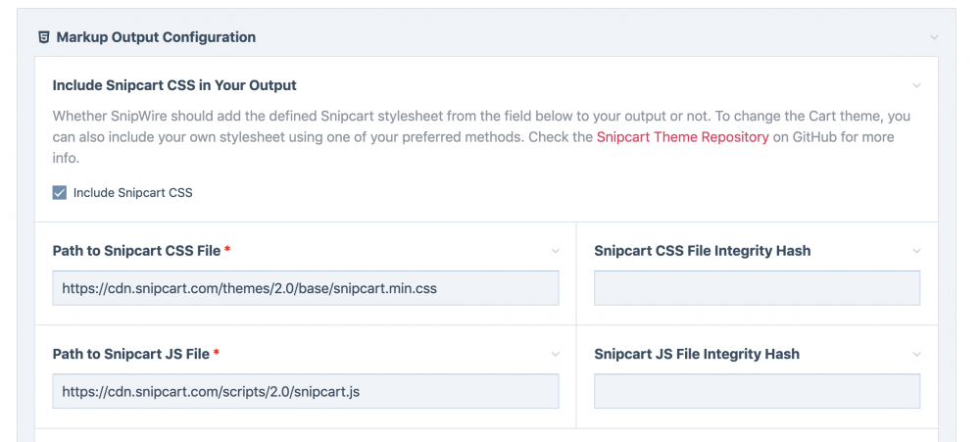Click the Snipcart JS file path input

pos(306,391)
